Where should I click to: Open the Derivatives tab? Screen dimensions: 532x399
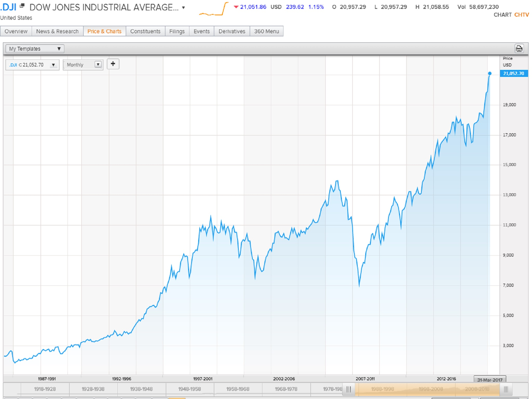(232, 31)
